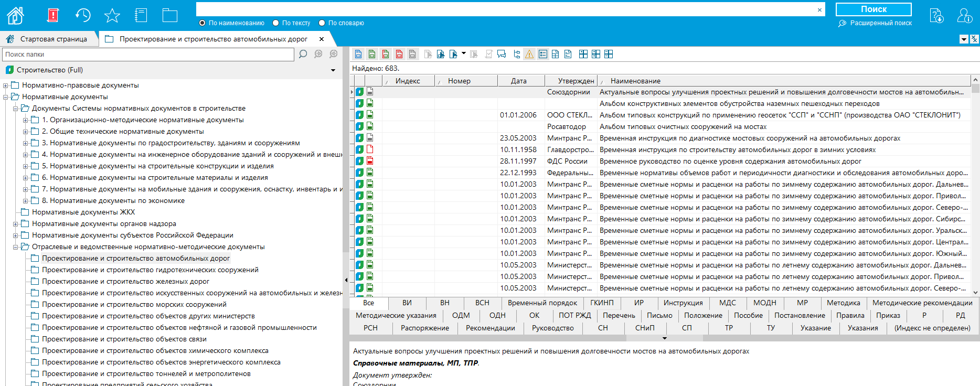Select 'По наименованию' search option

(x=203, y=23)
